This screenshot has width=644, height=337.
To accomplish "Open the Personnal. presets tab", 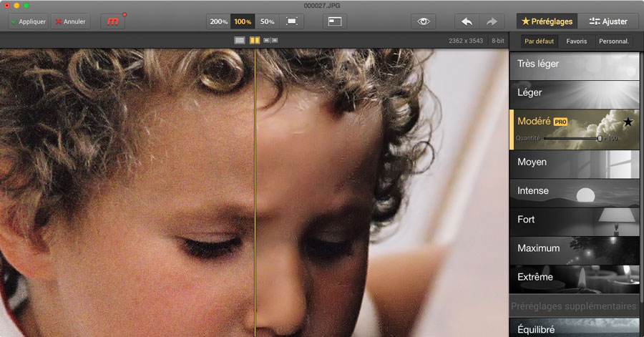I will click(614, 41).
